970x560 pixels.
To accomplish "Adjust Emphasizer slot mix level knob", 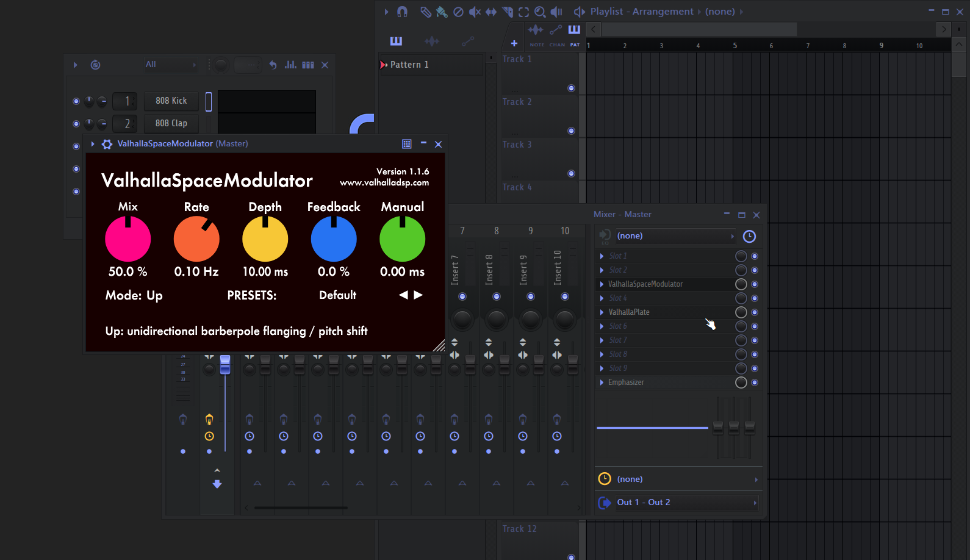I will click(x=741, y=382).
